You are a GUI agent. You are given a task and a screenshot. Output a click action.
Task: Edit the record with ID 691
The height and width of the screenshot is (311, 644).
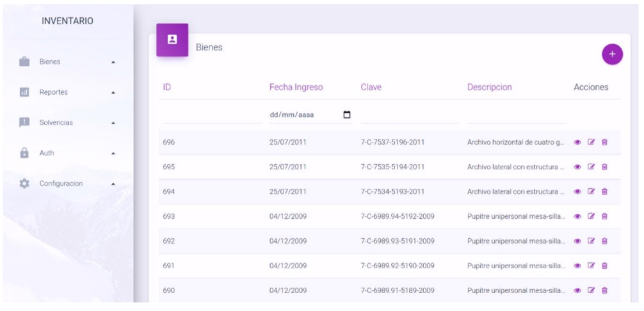[x=591, y=266]
